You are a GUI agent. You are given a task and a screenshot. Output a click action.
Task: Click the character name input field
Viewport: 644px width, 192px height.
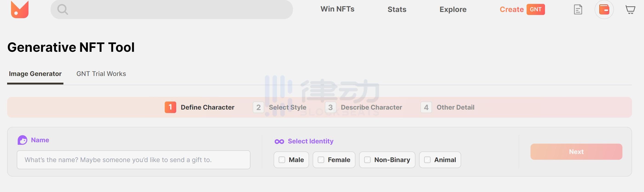click(133, 160)
